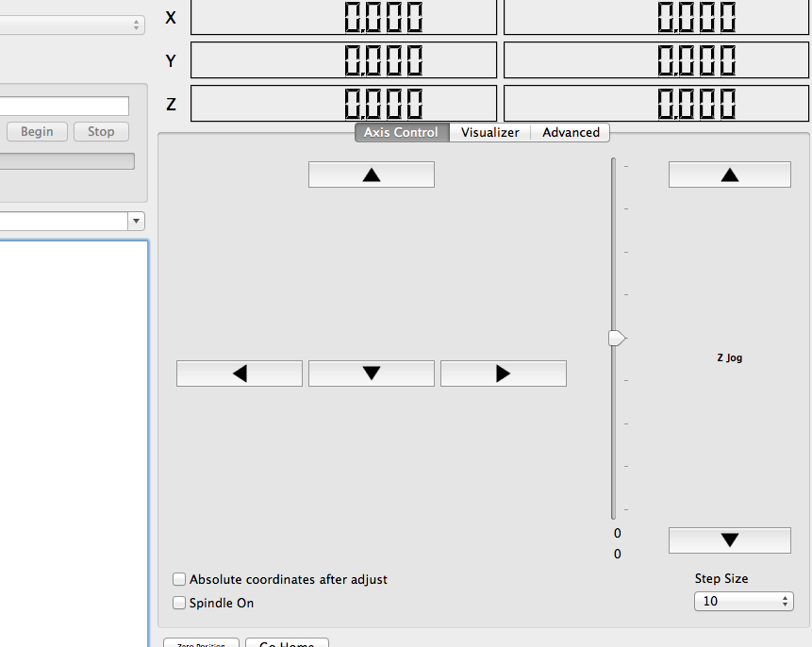This screenshot has height=647, width=812.
Task: Jog the machine in the X- direction
Action: pyautogui.click(x=239, y=373)
